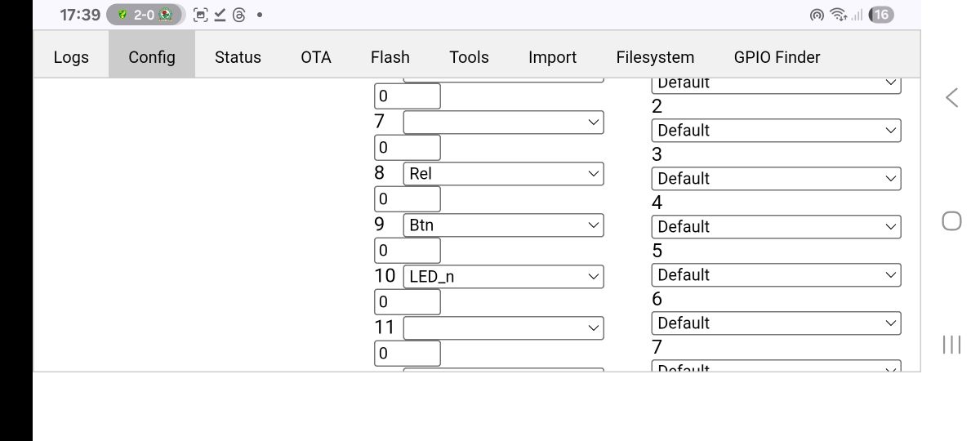The image size is (980, 441).
Task: Open pin 10 LED_n role dropdown
Action: [503, 277]
